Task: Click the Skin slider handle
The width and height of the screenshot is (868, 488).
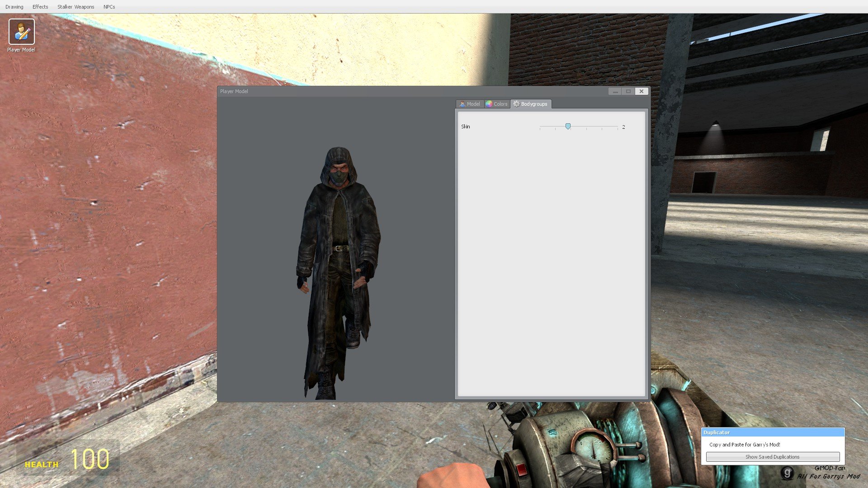Action: point(568,127)
